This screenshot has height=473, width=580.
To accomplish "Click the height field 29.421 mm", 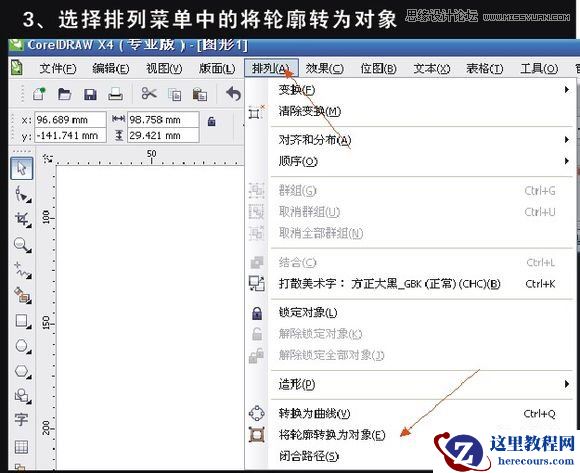I will click(163, 135).
